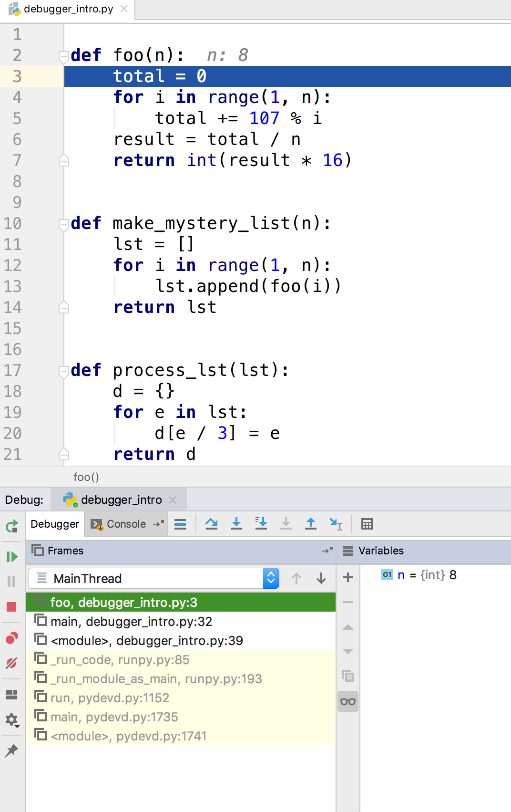
Task: Click in line 'return int(result * 16)'
Action: click(233, 160)
